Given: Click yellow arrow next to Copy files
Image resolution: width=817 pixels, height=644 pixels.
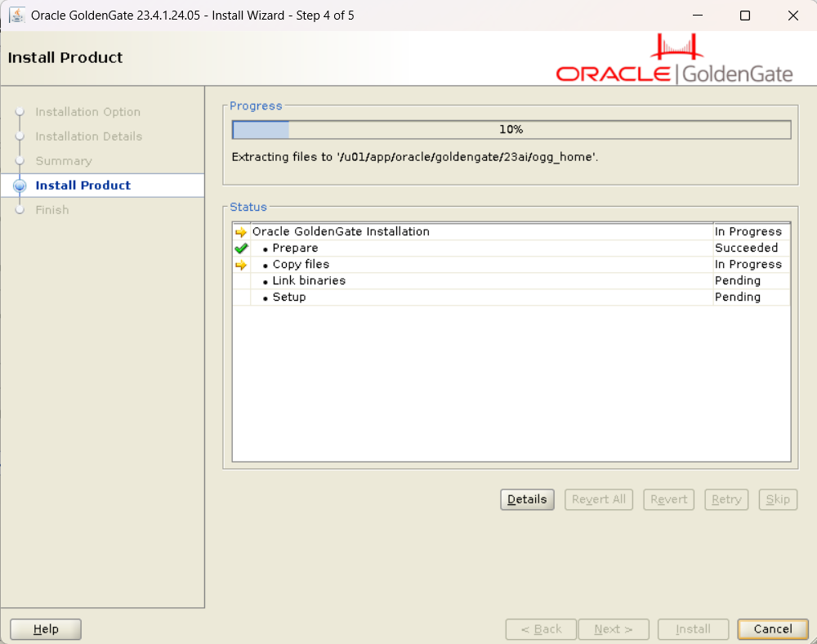Looking at the screenshot, I should [x=240, y=265].
